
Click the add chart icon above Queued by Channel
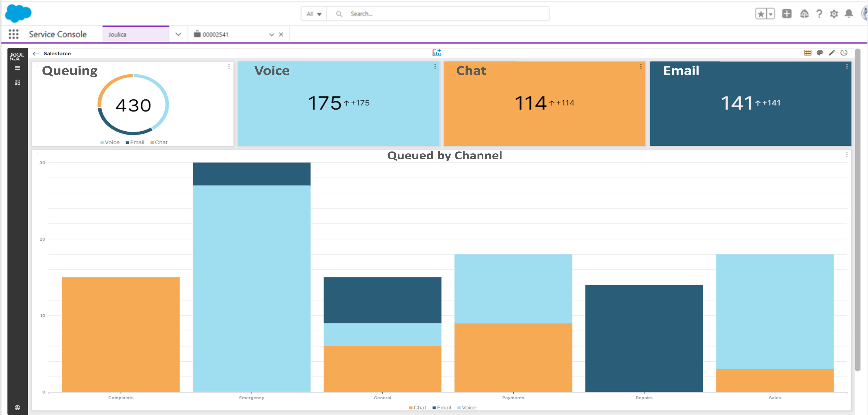click(437, 52)
